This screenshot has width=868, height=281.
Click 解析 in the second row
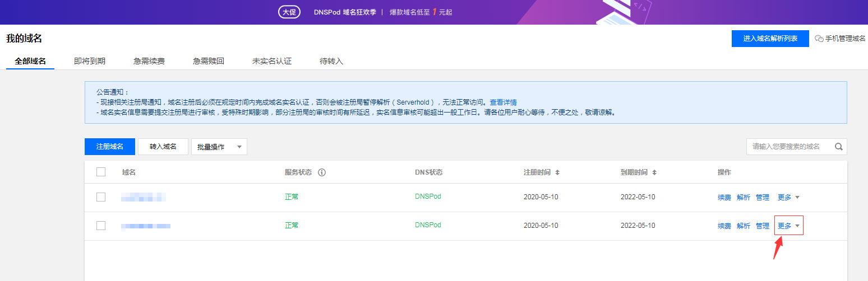point(744,226)
